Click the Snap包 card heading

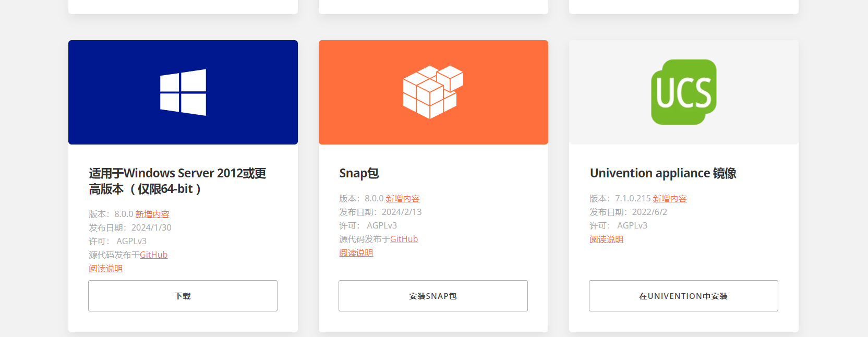pyautogui.click(x=359, y=173)
